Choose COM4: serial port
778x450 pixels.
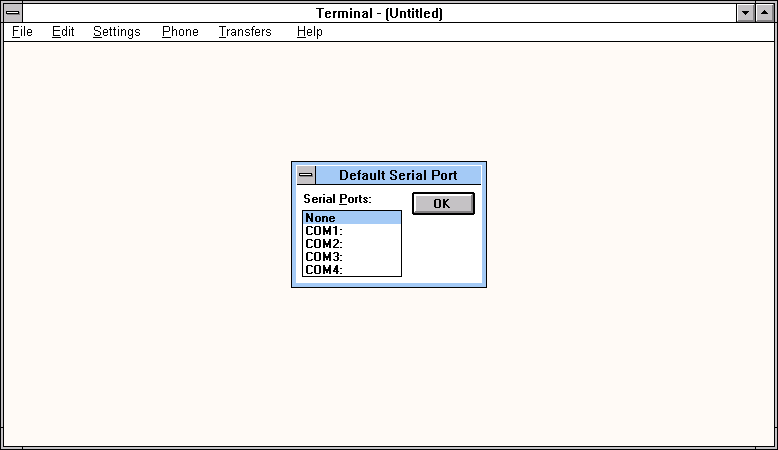tap(352, 269)
